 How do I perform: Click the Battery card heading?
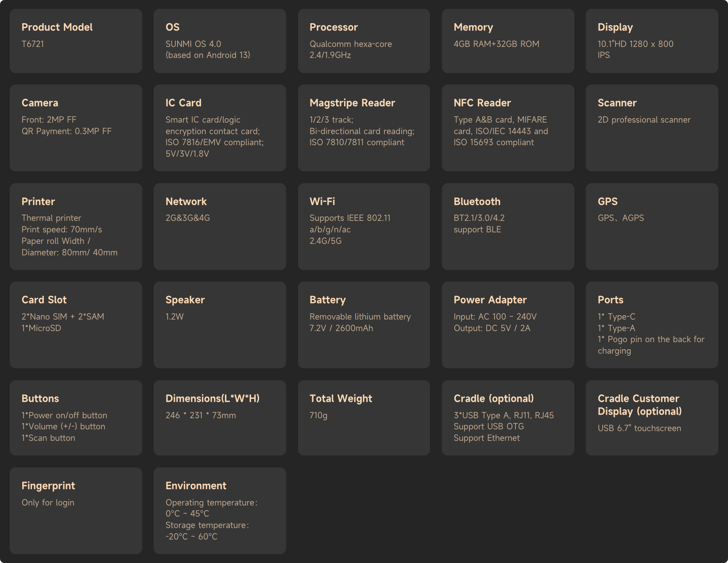pyautogui.click(x=327, y=300)
